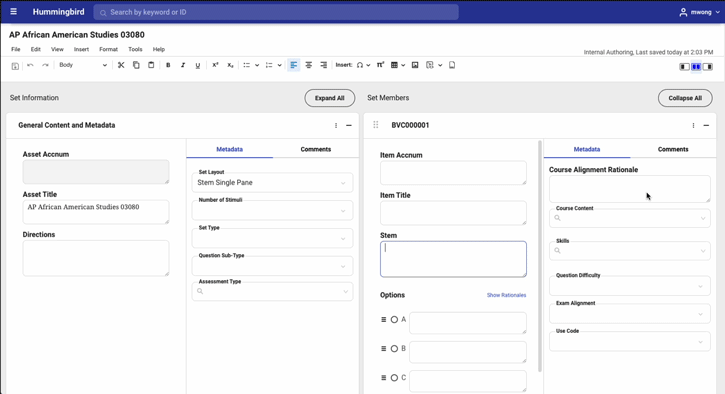Collapse the General Content and Metadata panel
Image resolution: width=725 pixels, height=394 pixels.
coord(349,125)
